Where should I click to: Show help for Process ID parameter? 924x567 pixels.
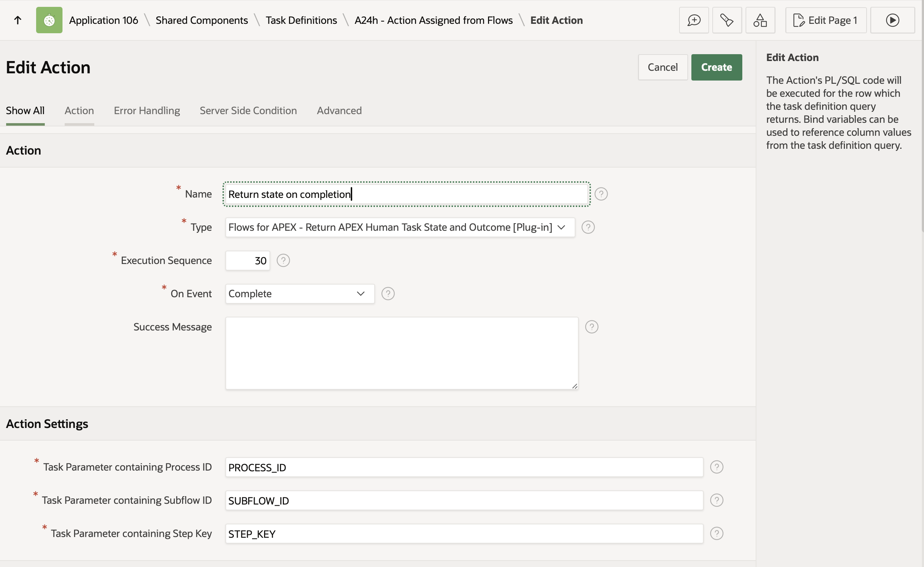pos(717,467)
